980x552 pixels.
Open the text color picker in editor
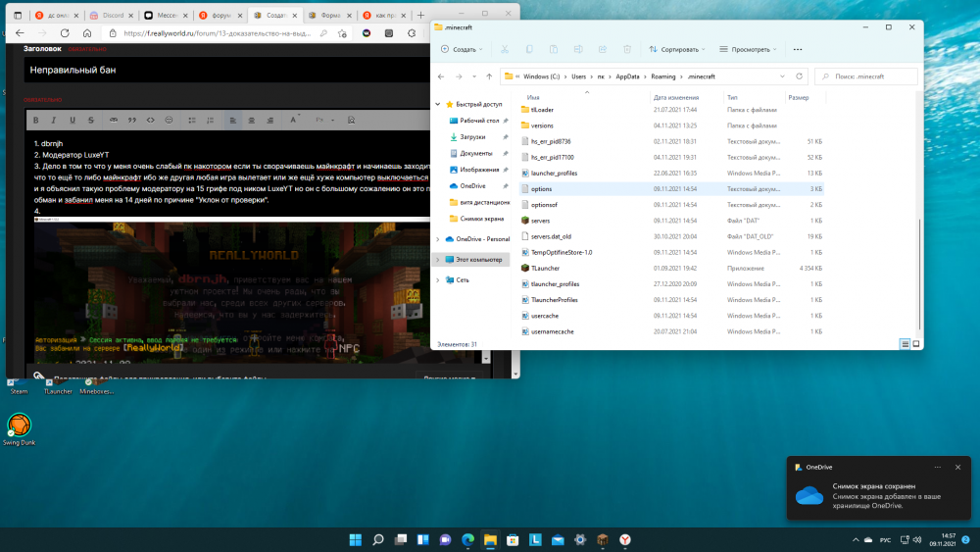click(x=293, y=120)
